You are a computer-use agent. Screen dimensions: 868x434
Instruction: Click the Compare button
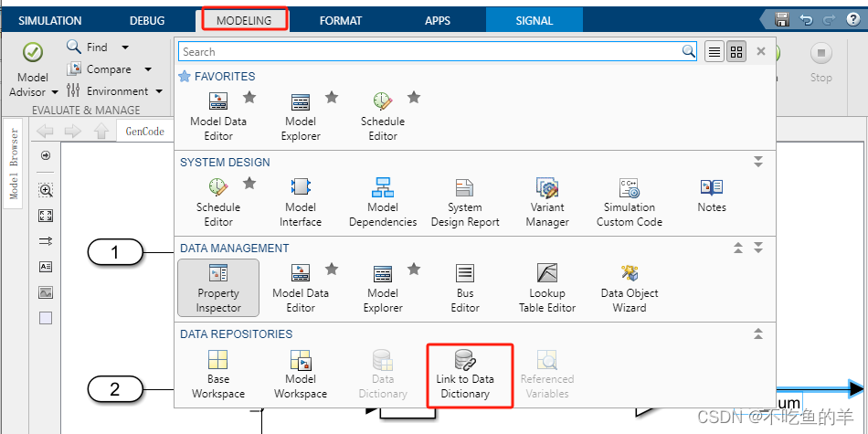click(101, 69)
